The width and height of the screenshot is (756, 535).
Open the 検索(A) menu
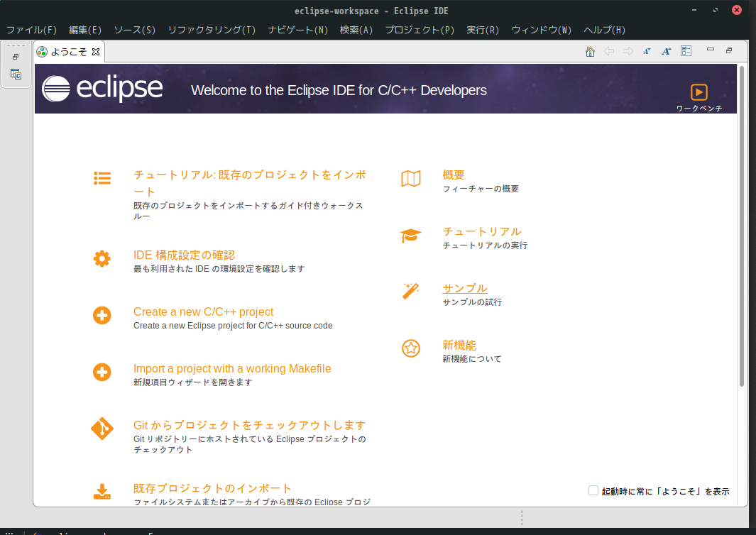[356, 30]
